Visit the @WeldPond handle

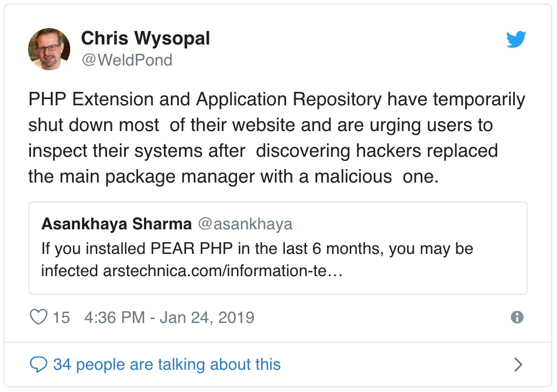(126, 60)
